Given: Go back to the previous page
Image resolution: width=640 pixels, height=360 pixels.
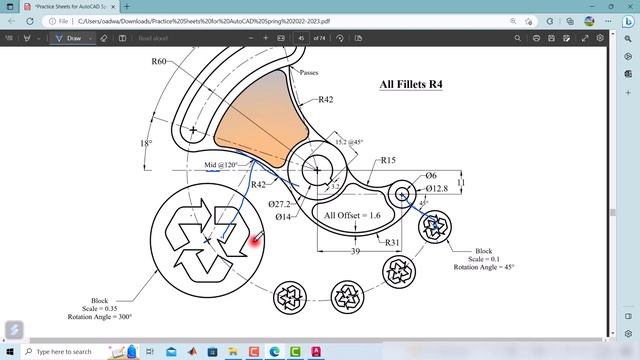Looking at the screenshot, I should click(11, 21).
